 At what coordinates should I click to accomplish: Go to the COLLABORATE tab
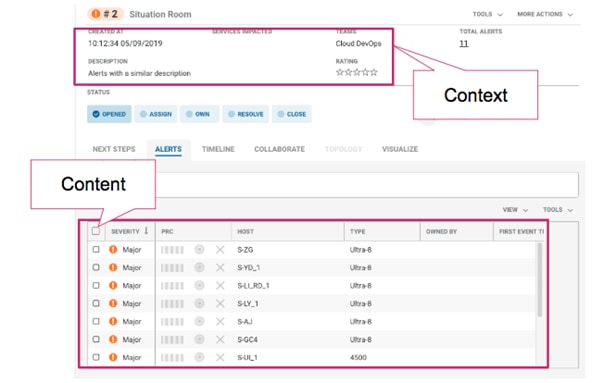click(x=279, y=149)
